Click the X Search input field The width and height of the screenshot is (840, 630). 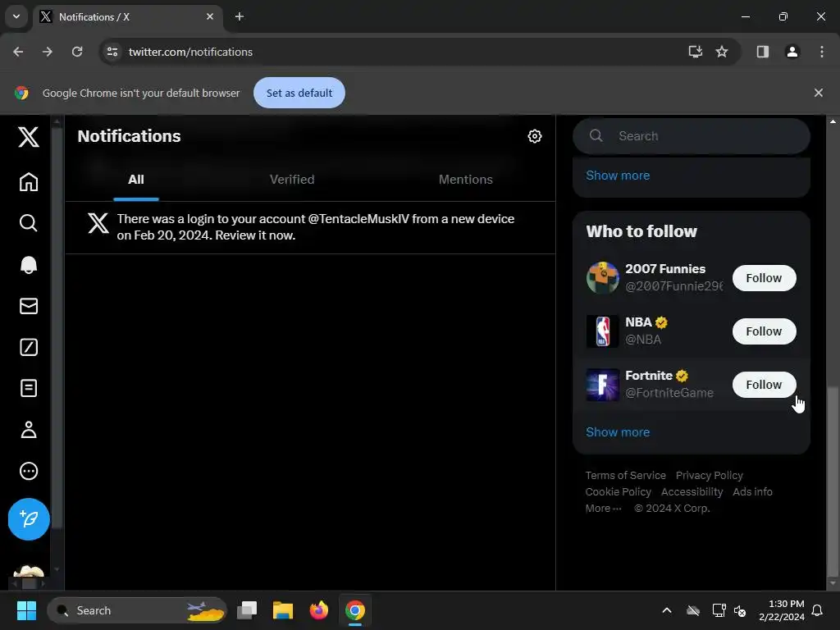click(x=691, y=136)
